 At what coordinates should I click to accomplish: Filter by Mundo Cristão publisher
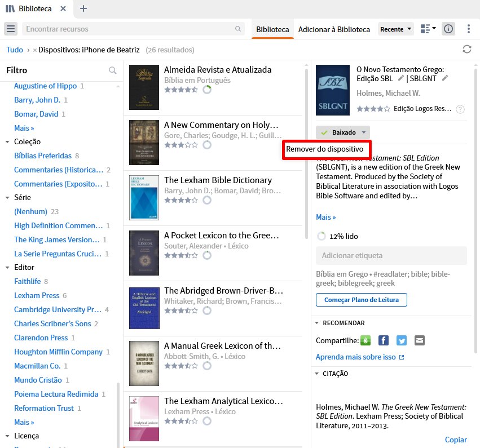(x=38, y=380)
